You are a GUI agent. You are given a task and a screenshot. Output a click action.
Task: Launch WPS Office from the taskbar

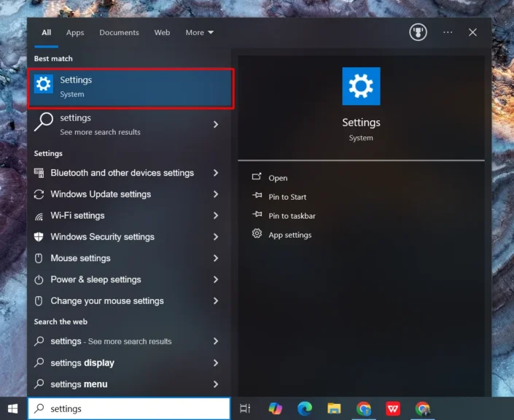coord(393,408)
